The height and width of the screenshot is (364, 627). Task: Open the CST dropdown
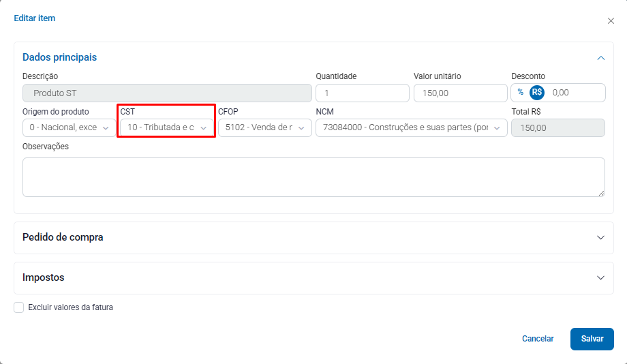(168, 127)
